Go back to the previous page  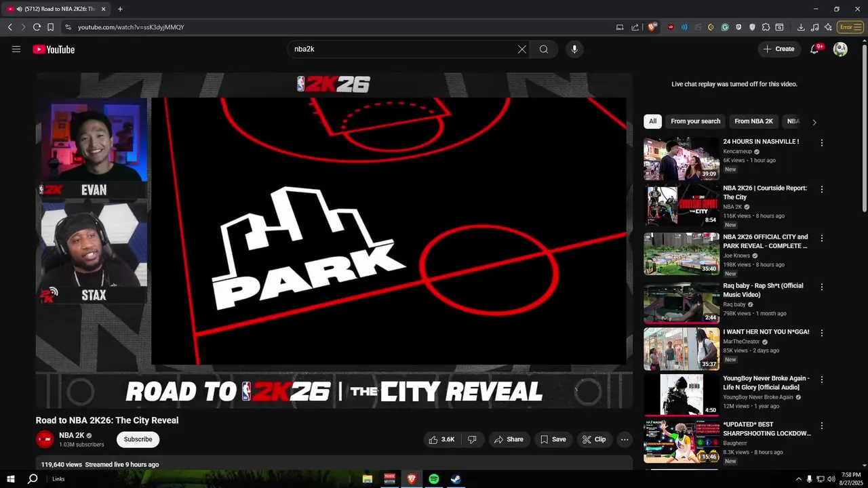point(9,27)
